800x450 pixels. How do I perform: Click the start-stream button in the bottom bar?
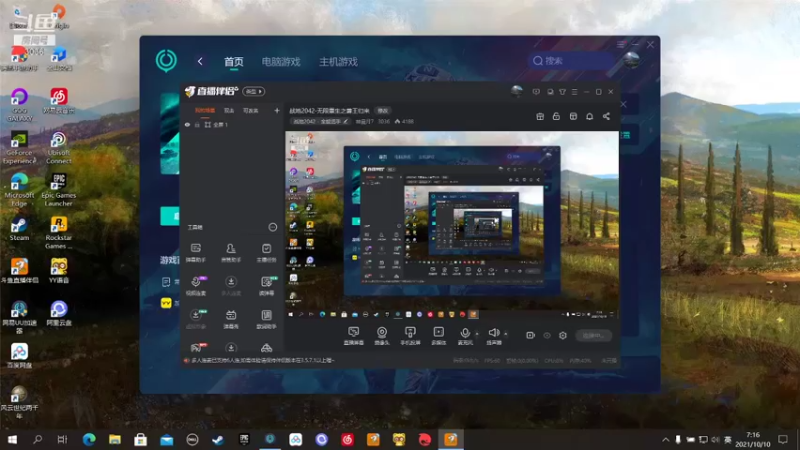coord(593,335)
